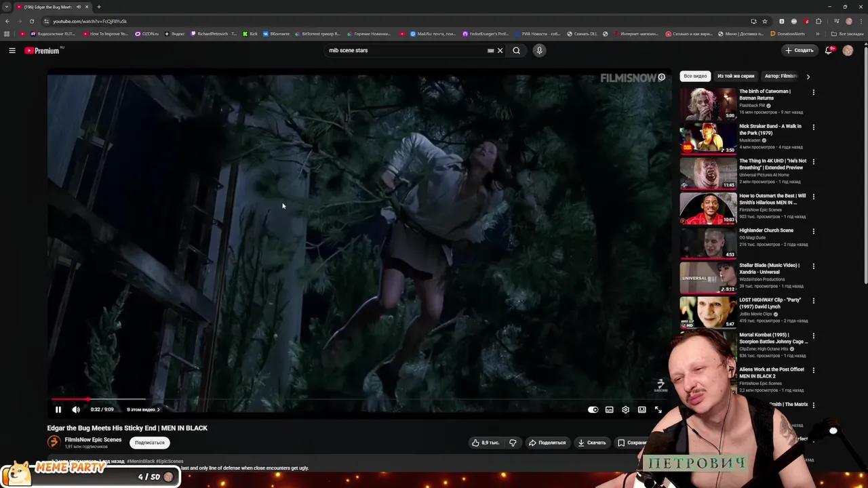
Task: Mute the video volume
Action: click(76, 409)
